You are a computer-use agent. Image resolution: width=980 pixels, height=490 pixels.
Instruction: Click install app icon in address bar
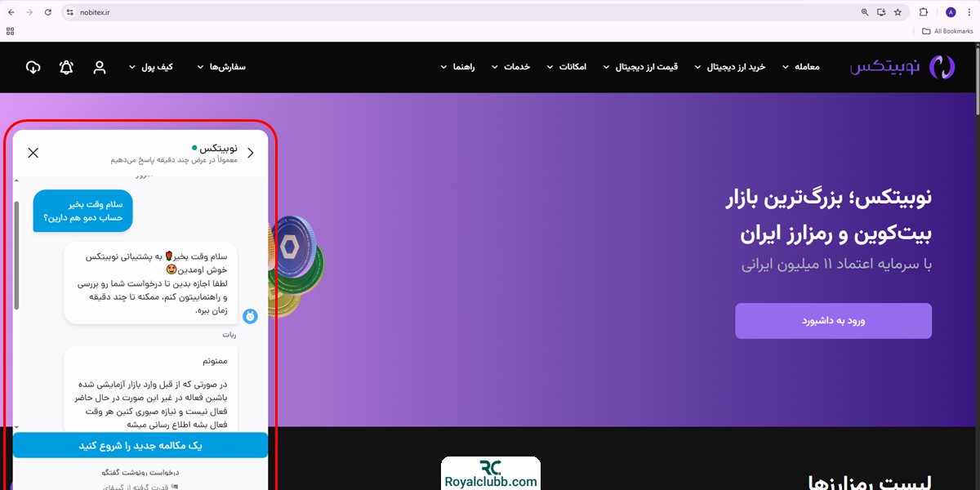(x=881, y=12)
